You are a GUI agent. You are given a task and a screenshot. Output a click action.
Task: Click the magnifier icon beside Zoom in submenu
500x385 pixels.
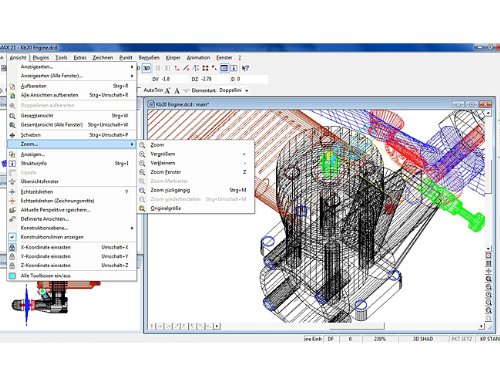click(x=142, y=145)
